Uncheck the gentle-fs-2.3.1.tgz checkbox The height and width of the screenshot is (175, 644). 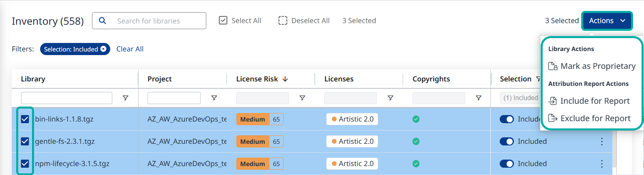click(25, 141)
